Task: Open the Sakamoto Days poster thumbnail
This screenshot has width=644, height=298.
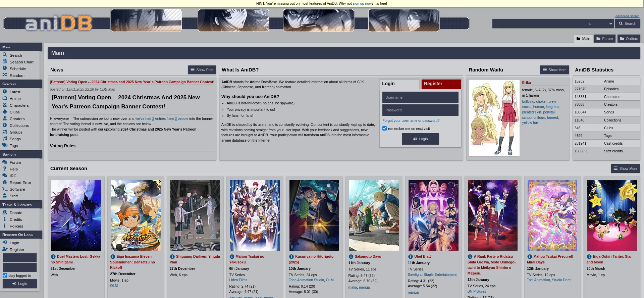Action: click(x=374, y=215)
